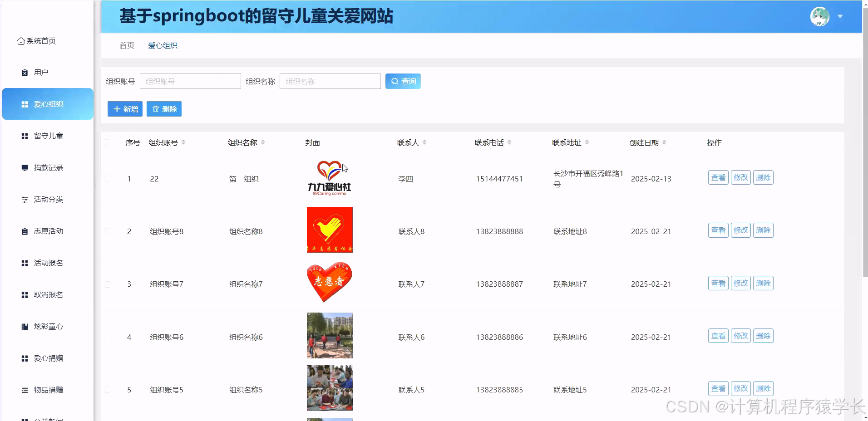Click the 组织名称 search input field

tap(330, 81)
